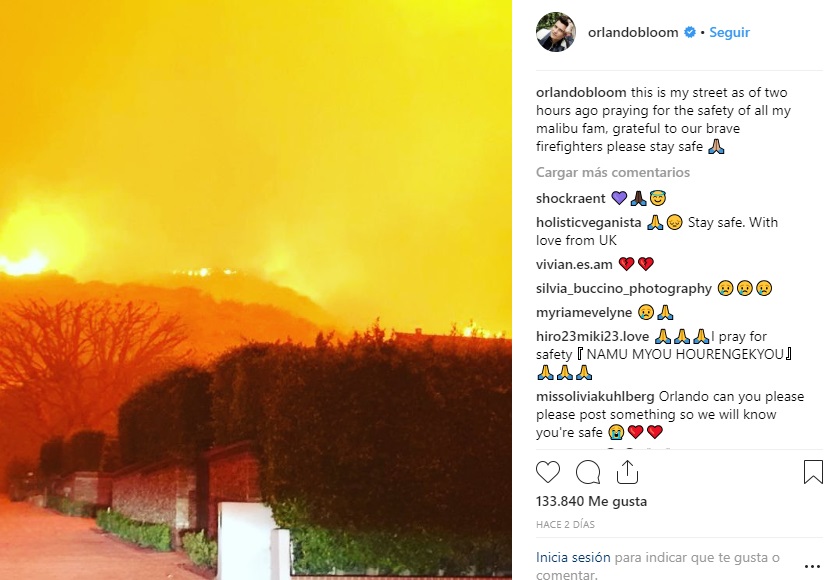Visit the holisticveganista profile
Viewport: 830px width, 580px height.
pos(589,222)
